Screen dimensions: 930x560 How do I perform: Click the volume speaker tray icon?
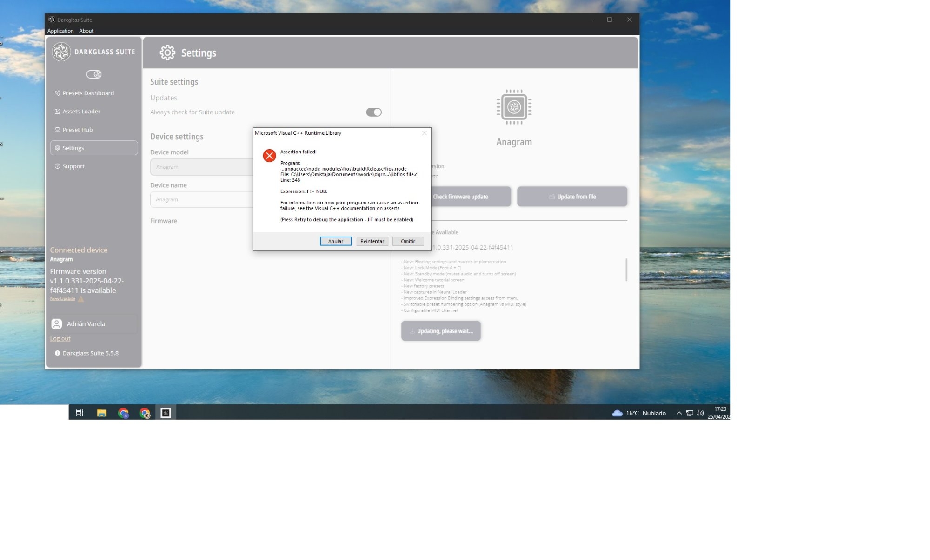click(x=700, y=413)
